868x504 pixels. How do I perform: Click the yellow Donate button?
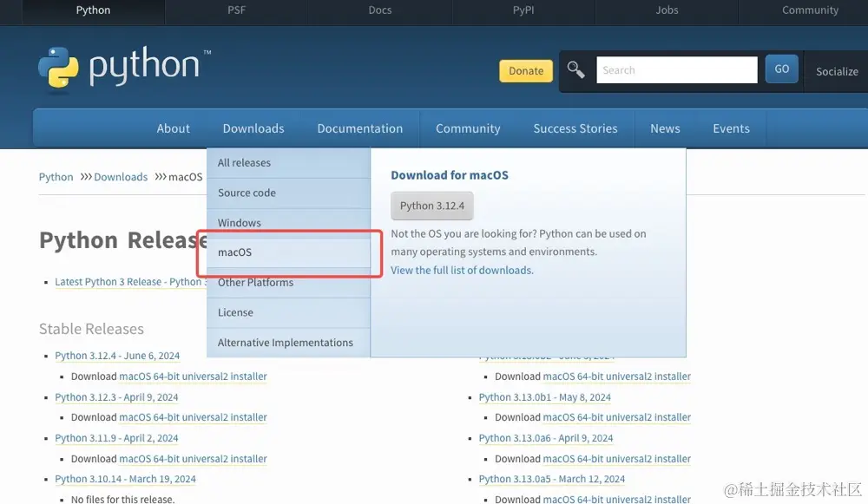526,71
